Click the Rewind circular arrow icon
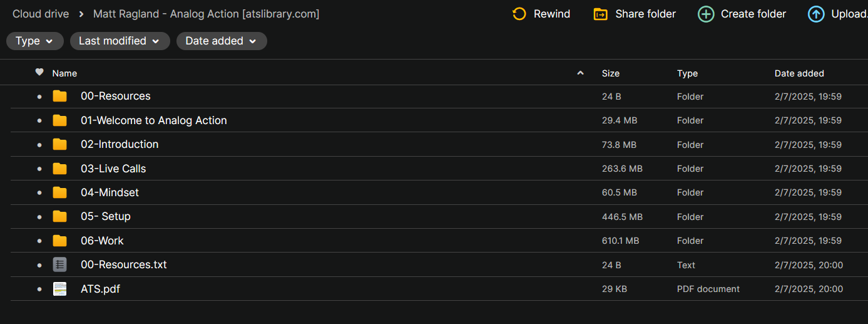Screen dimensions: 868x324 [519, 14]
